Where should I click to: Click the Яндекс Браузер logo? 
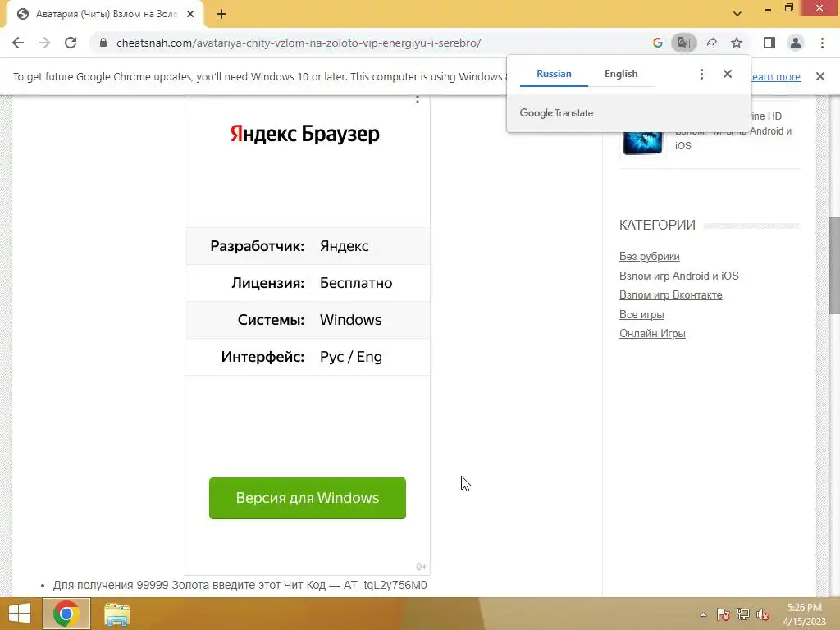coord(305,134)
